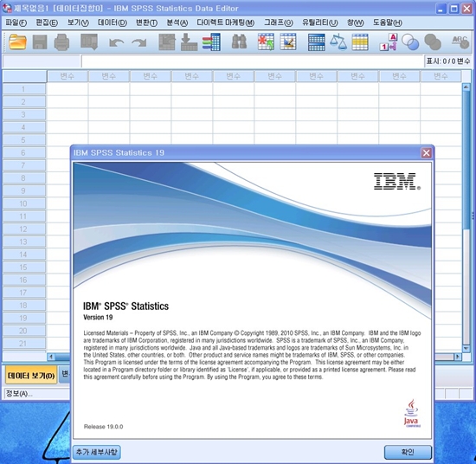This screenshot has width=476, height=464.
Task: Click the cell value editor bar
Action: point(252,61)
